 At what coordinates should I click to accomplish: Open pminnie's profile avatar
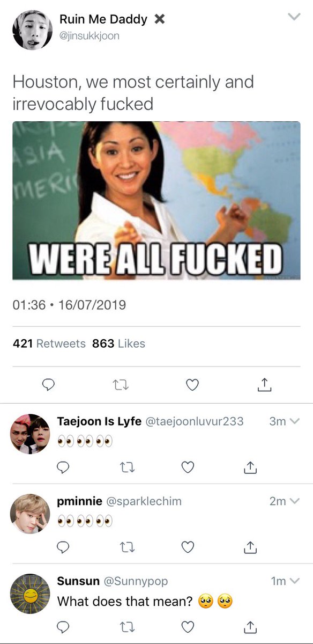tap(30, 514)
